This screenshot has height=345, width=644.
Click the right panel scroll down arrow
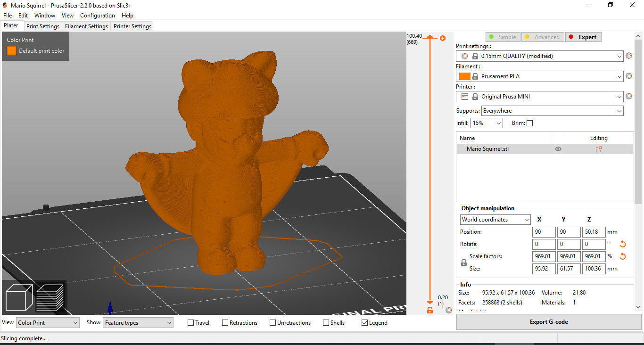tap(638, 307)
